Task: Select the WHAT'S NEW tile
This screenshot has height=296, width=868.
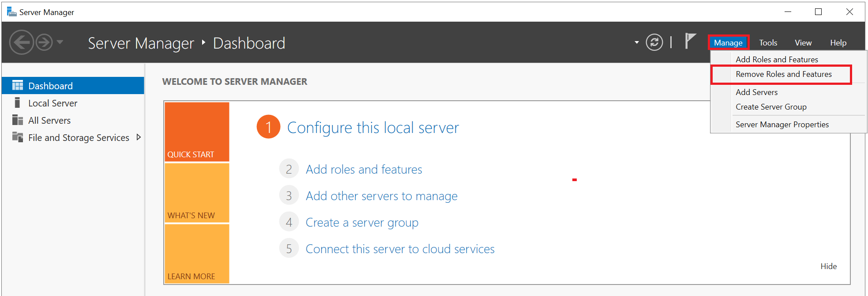Action: click(197, 193)
